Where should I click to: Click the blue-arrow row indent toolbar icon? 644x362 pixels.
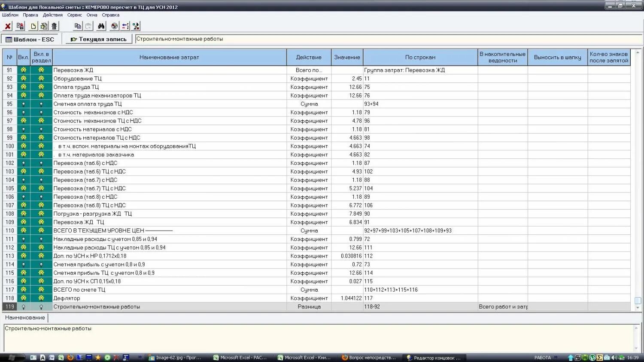click(x=125, y=26)
